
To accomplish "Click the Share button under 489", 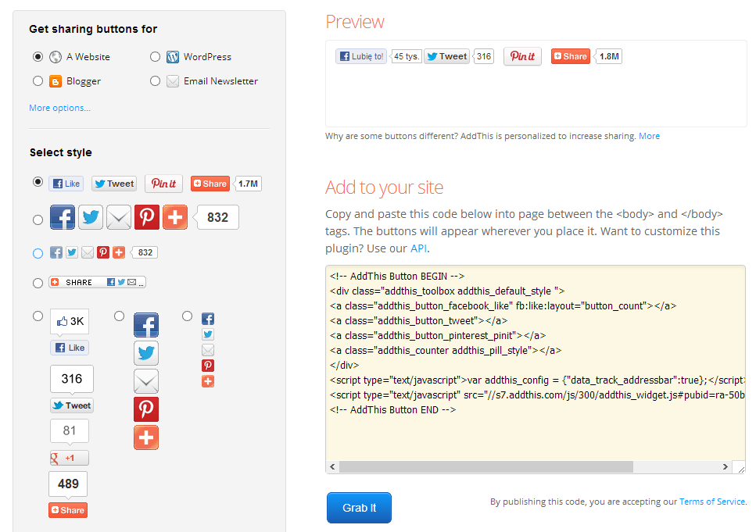I will [68, 510].
